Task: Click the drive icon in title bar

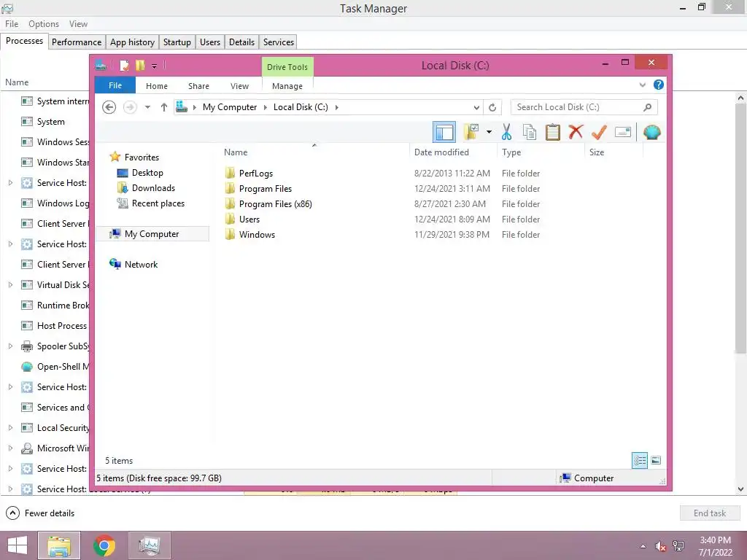Action: [101, 65]
